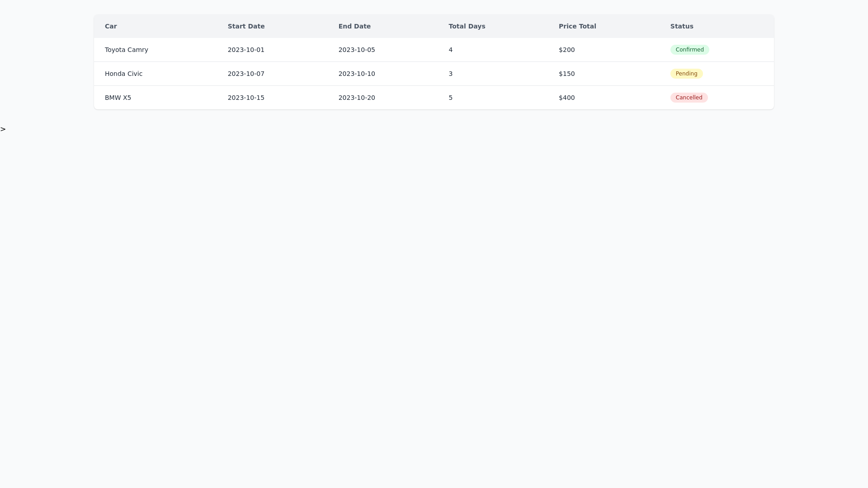Click the BMW X5 price of $400
The image size is (868, 488).
point(566,97)
